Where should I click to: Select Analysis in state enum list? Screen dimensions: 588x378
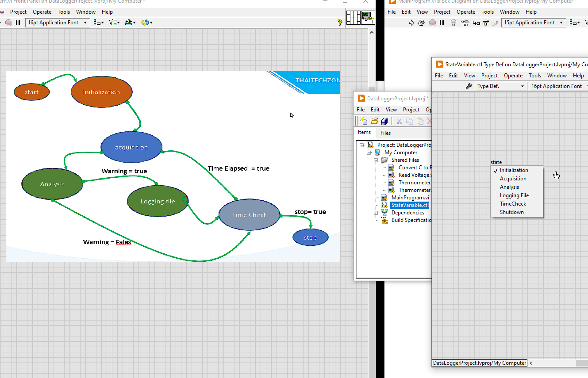[x=517, y=187]
